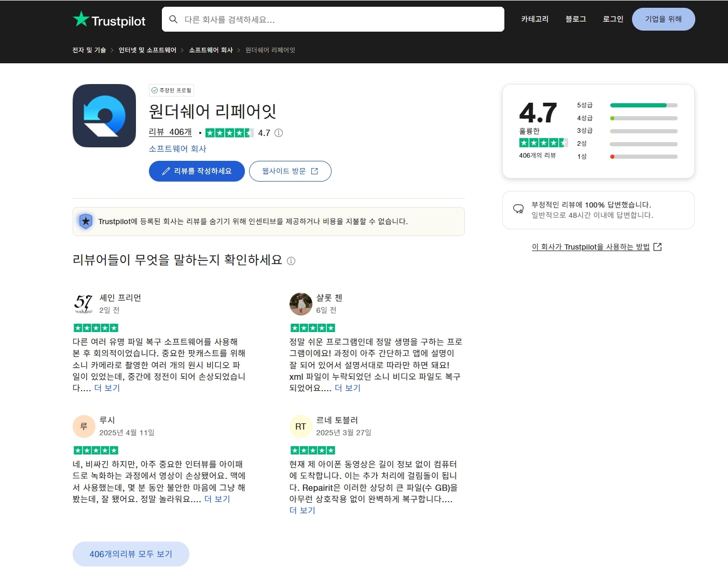Click the 루 avatar circle
Image resolution: width=728 pixels, height=580 pixels.
pyautogui.click(x=84, y=426)
